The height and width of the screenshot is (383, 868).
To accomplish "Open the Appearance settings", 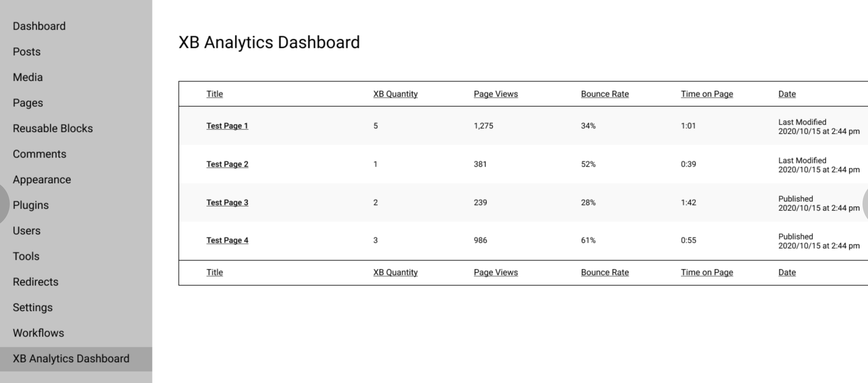I will 41,179.
